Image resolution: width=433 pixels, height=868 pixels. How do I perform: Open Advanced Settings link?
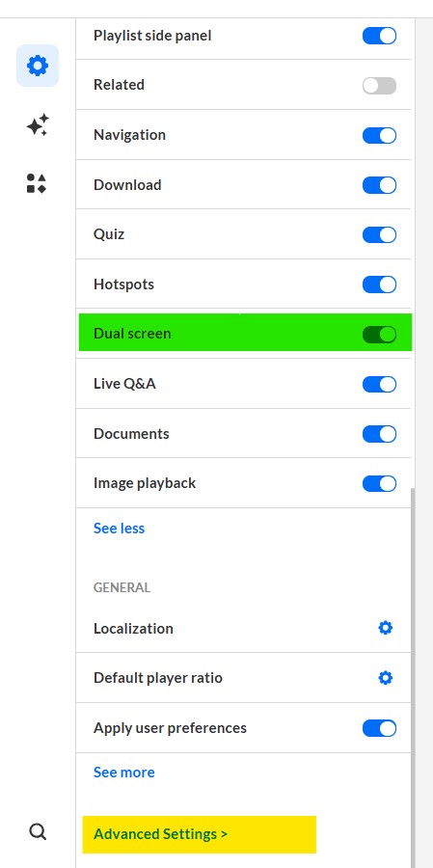pyautogui.click(x=161, y=833)
